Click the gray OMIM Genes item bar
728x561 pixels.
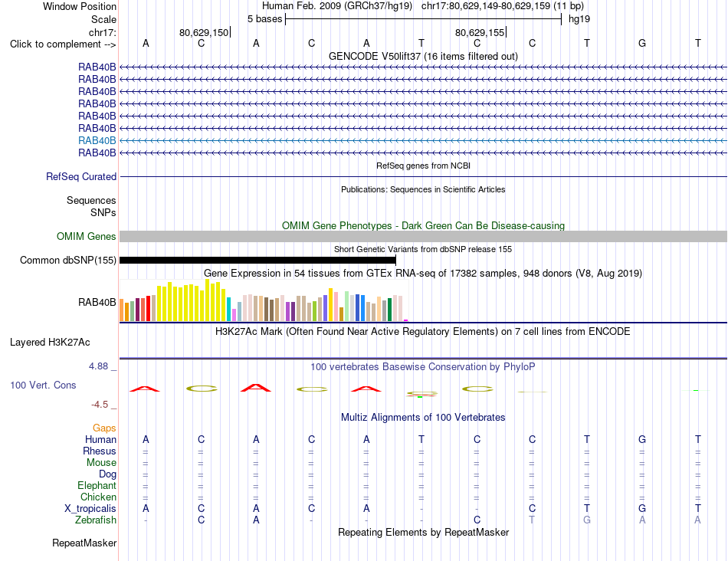(423, 236)
